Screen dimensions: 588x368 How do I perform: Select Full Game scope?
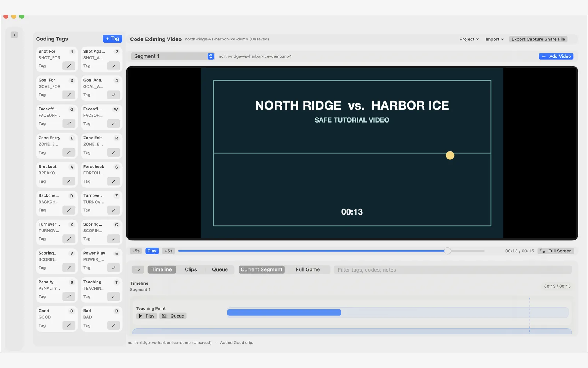308,269
